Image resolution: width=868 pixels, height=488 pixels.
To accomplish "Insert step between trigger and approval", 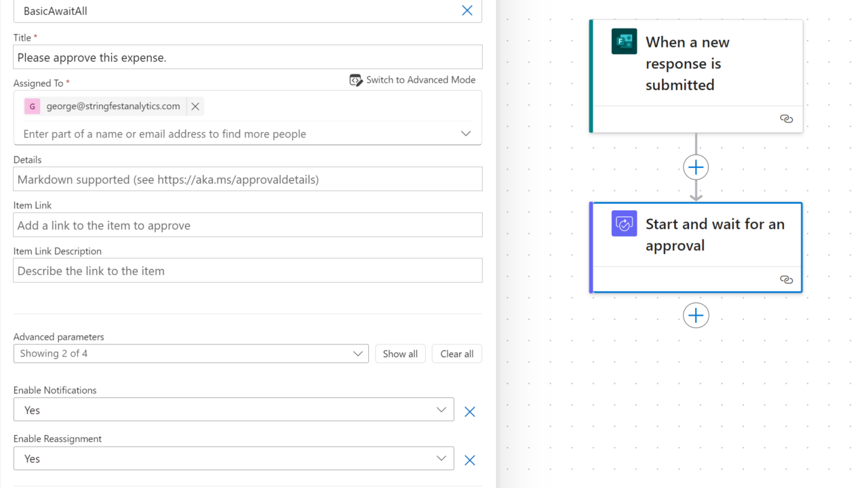I will (696, 167).
